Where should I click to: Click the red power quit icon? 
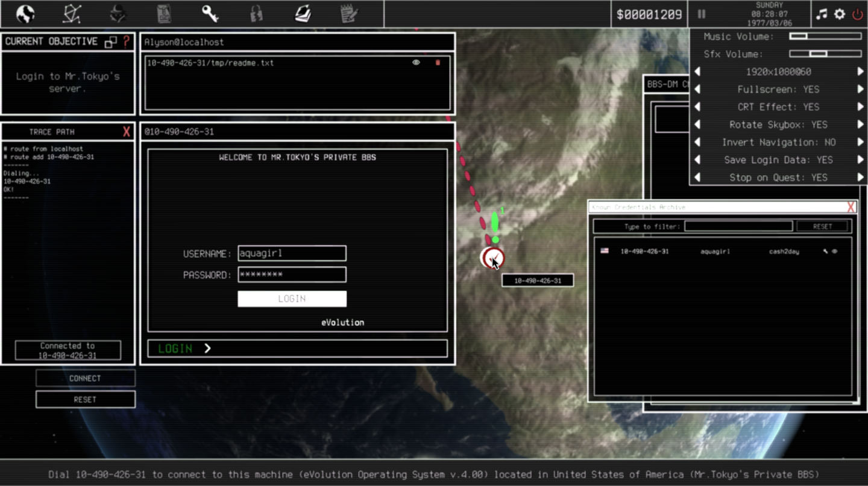click(x=857, y=14)
